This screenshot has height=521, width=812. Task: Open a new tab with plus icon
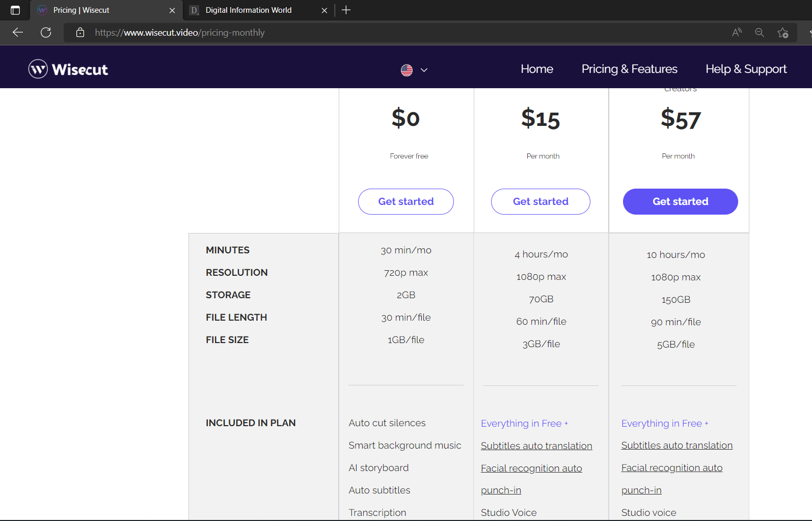tap(346, 10)
